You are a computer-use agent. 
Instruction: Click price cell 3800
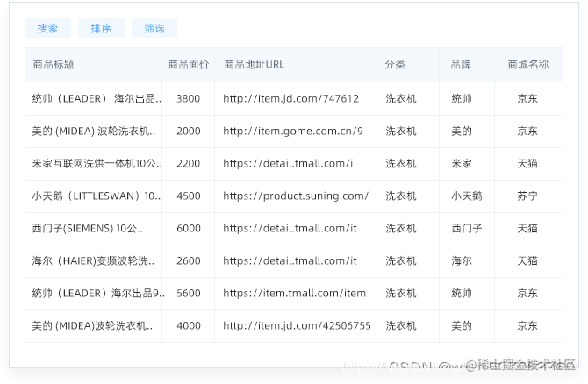coord(189,98)
